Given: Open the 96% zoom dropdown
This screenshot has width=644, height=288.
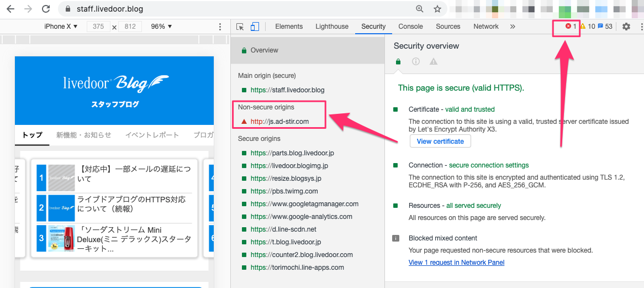Looking at the screenshot, I should 161,27.
